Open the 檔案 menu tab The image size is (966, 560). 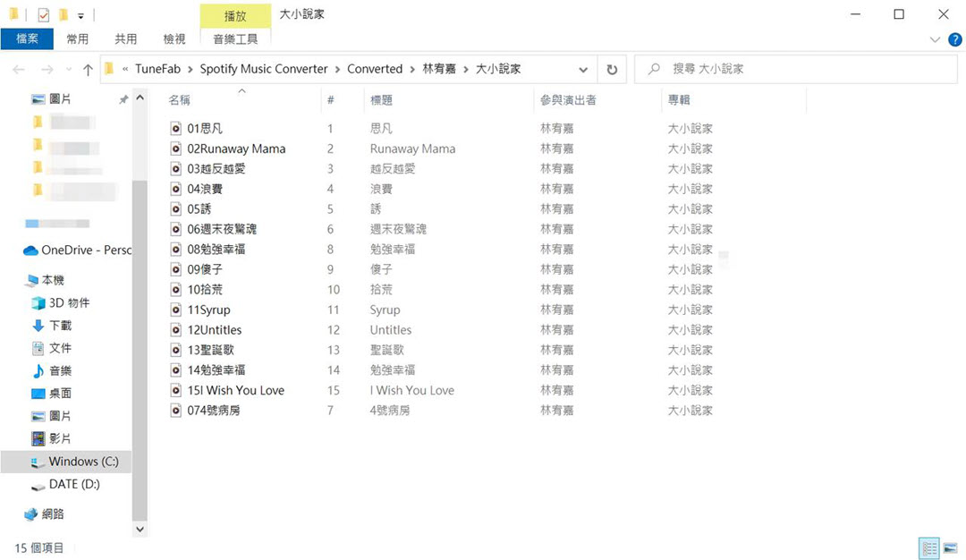[28, 38]
